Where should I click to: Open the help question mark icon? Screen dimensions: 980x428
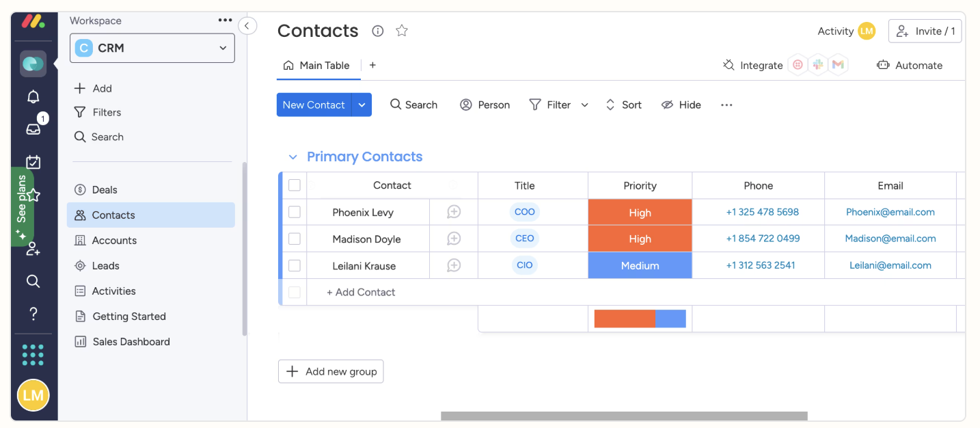33,313
